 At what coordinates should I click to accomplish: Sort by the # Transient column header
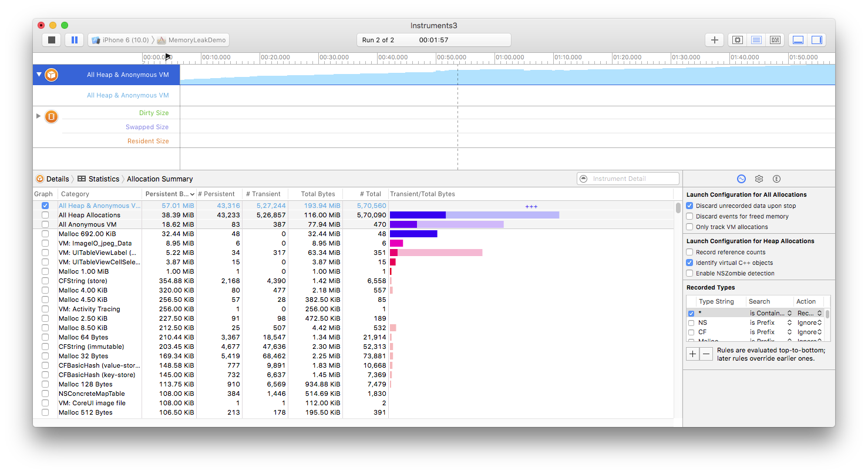click(x=265, y=194)
